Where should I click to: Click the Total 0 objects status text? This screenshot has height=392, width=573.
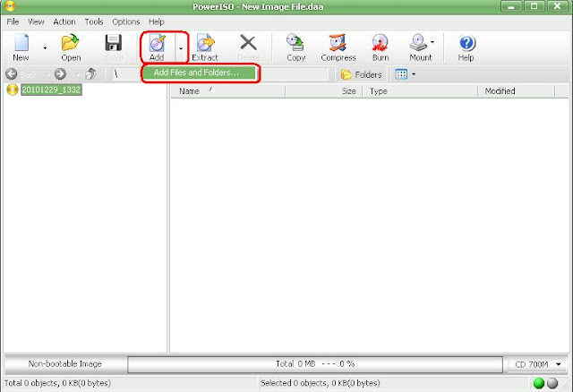tap(57, 383)
